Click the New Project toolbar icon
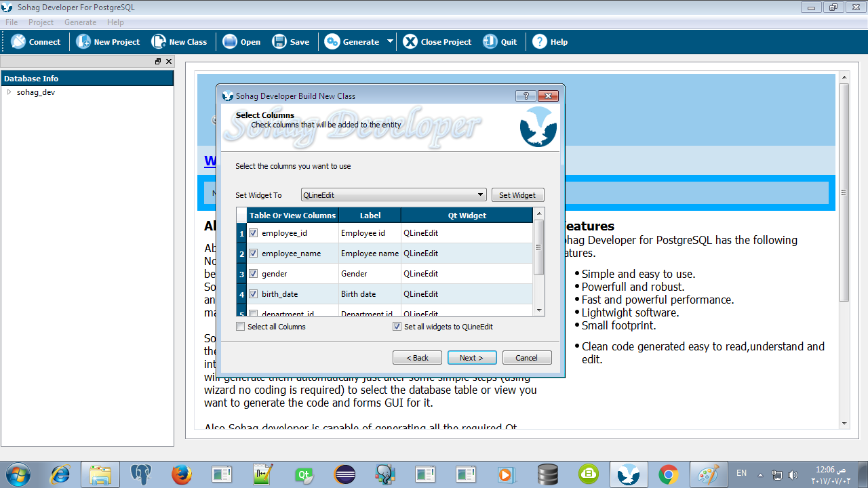 click(x=83, y=42)
